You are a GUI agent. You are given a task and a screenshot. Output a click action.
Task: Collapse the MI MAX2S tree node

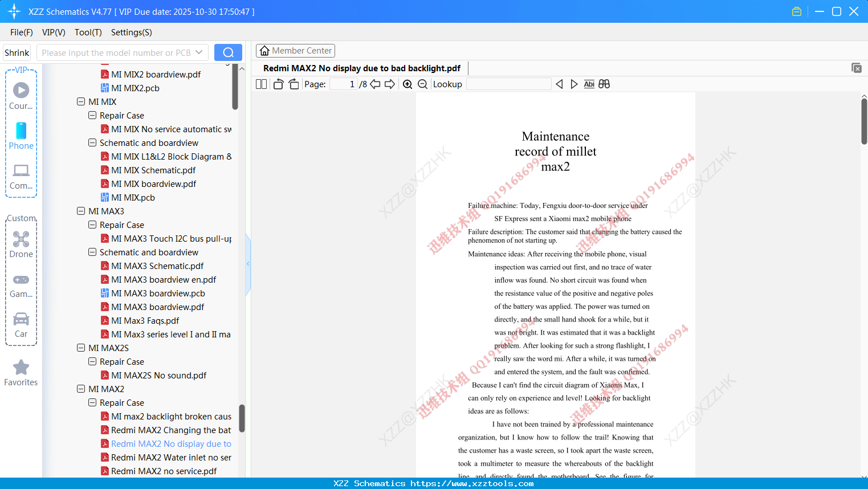[x=81, y=348]
